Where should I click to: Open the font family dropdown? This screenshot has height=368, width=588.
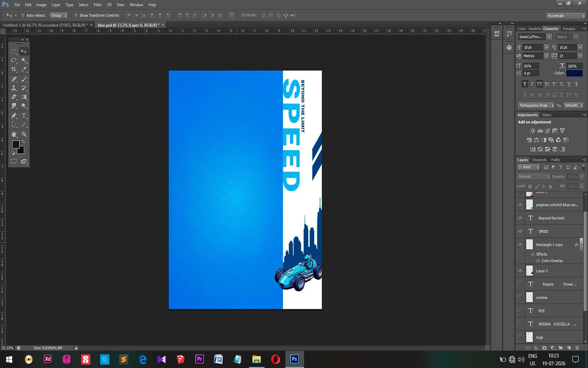[549, 37]
